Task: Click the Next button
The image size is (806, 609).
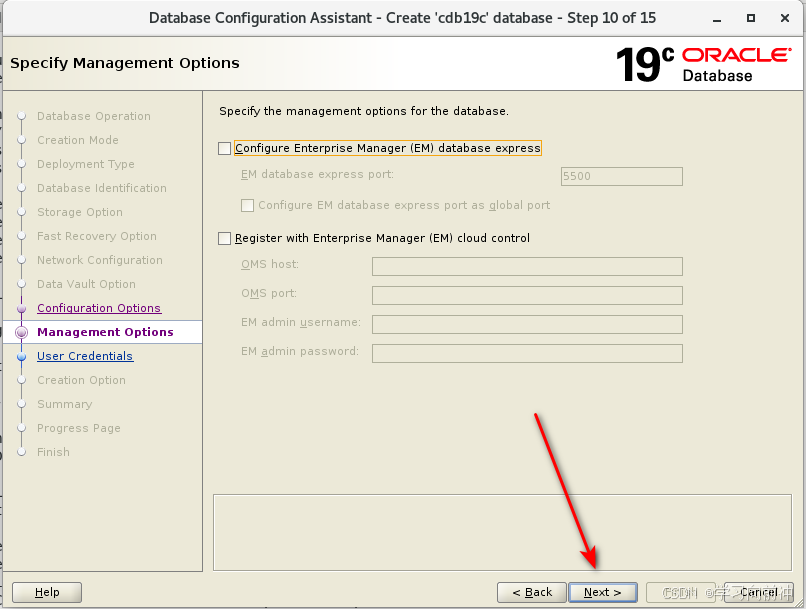Action: (603, 592)
